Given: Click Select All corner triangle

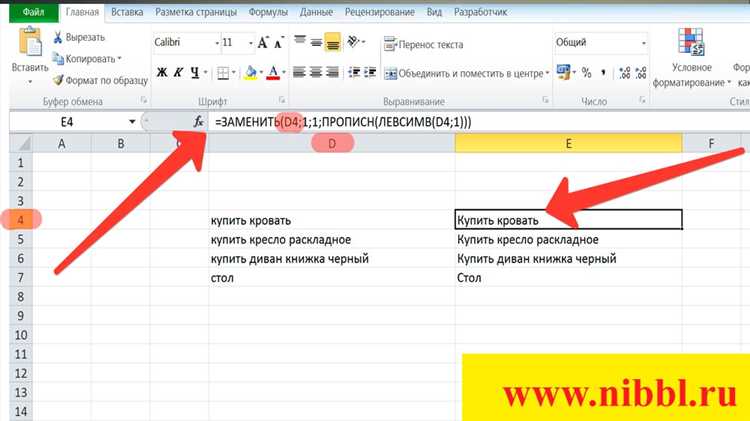Looking at the screenshot, I should (22, 144).
